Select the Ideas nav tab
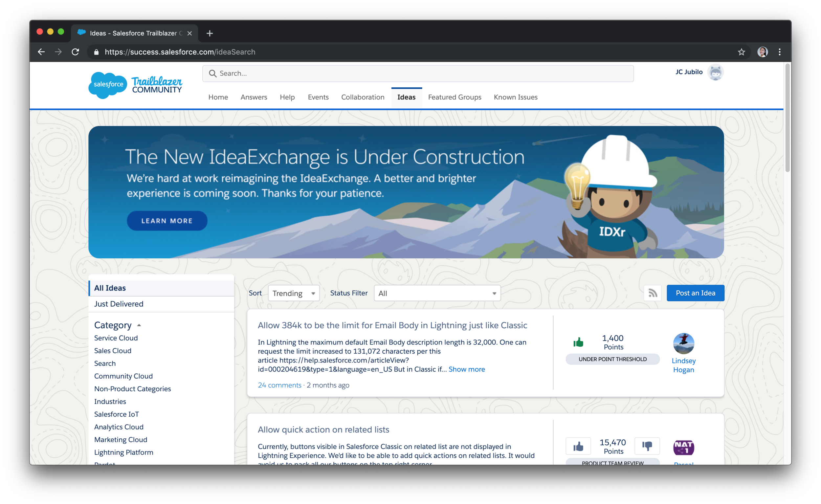Screen dimensions: 821x504 click(406, 97)
